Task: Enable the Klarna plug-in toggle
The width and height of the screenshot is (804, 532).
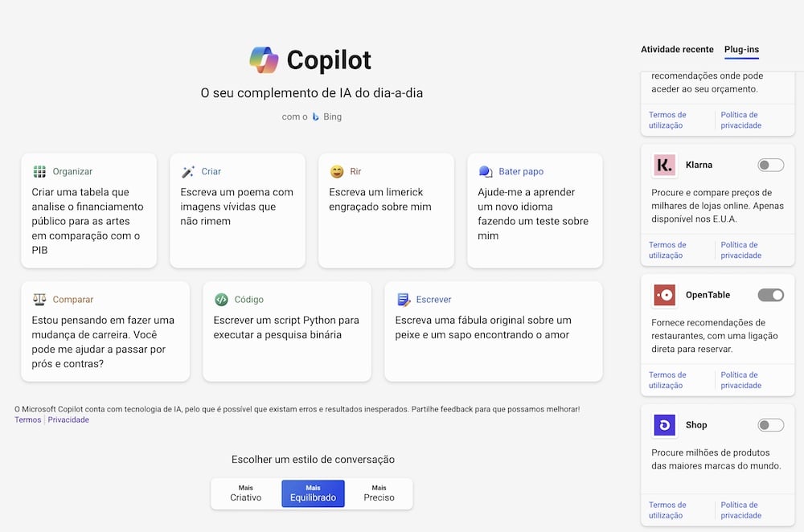Action: point(771,165)
